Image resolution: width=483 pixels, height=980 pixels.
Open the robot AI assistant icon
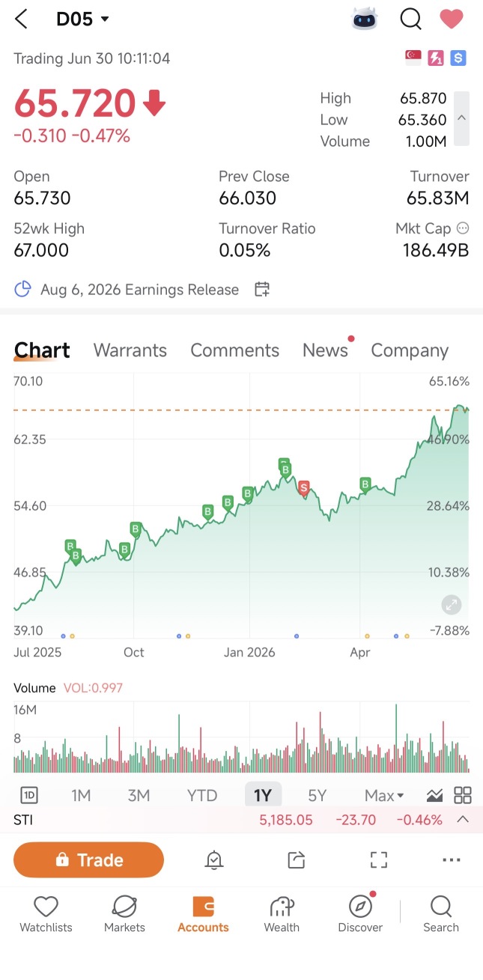pyautogui.click(x=365, y=19)
